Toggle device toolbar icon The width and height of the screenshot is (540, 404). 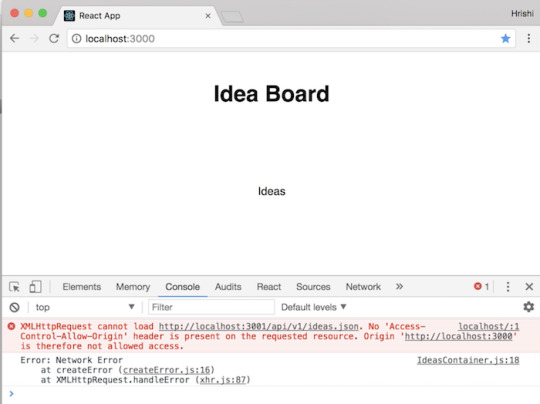click(35, 287)
